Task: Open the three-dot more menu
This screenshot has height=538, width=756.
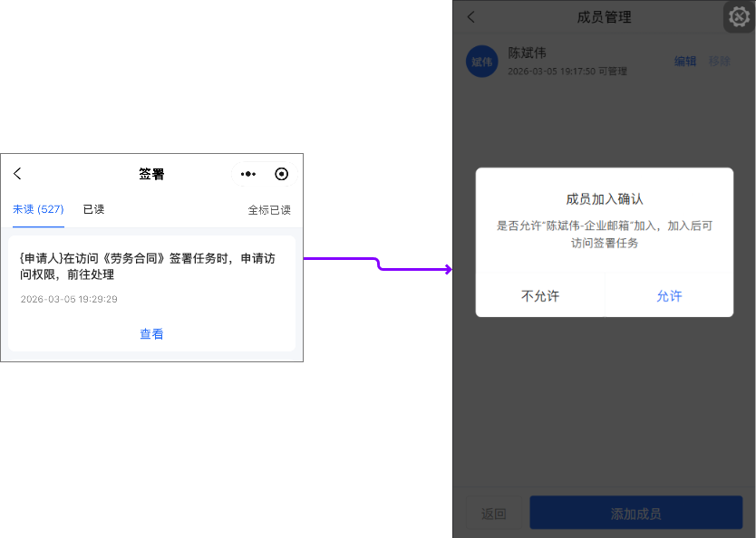Action: [x=248, y=174]
